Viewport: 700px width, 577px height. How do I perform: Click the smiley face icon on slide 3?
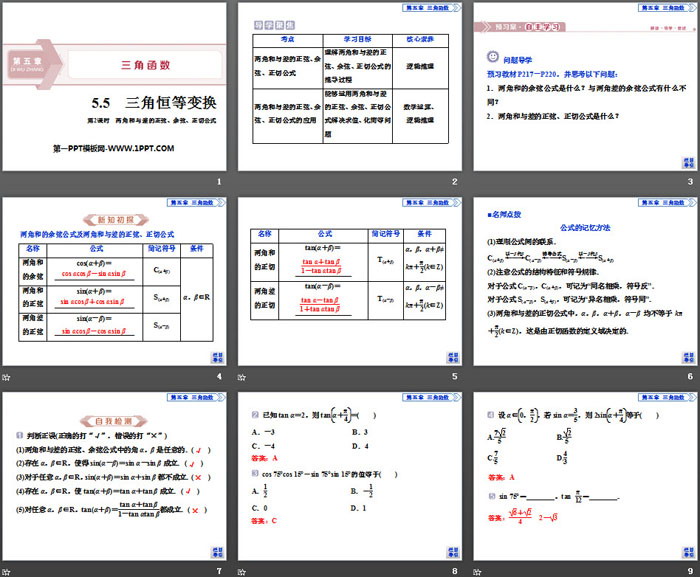[492, 57]
